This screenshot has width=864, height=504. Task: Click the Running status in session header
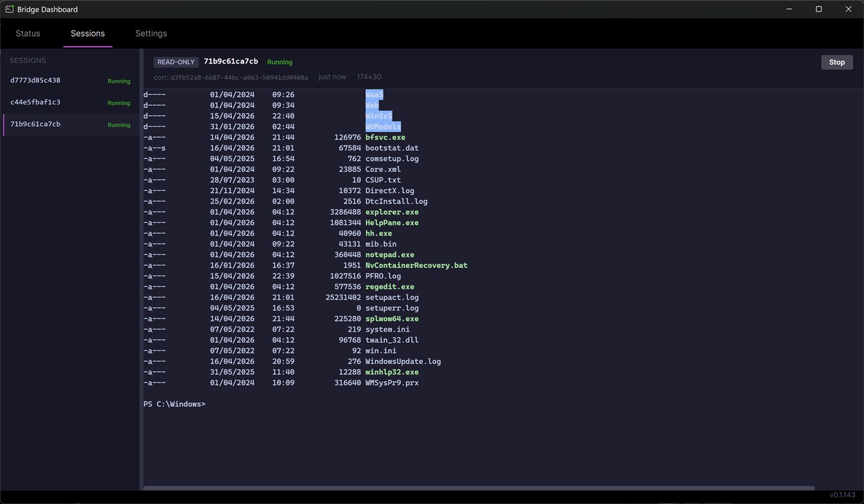point(280,62)
